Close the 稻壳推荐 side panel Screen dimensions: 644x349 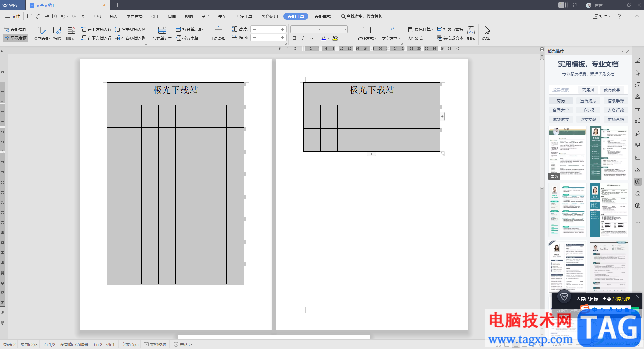coord(628,51)
